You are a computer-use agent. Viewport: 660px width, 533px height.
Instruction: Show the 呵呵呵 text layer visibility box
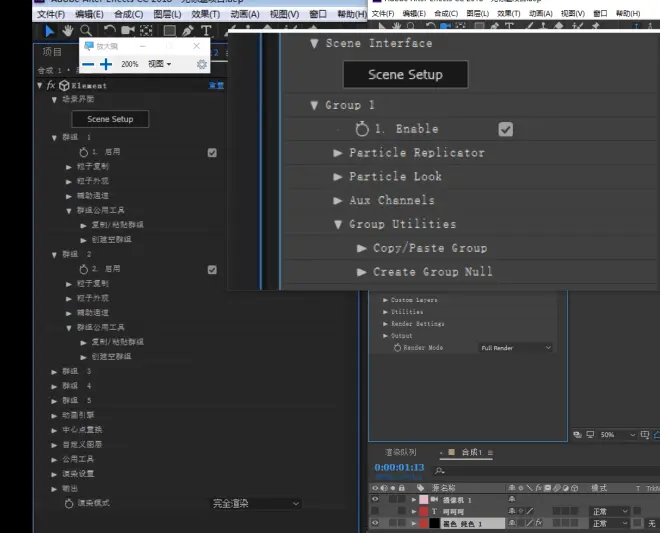coord(375,511)
